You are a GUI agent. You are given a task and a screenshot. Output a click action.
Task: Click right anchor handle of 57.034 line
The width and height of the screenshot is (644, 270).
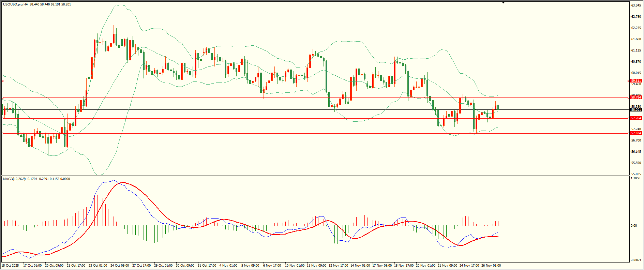(x=628, y=133)
